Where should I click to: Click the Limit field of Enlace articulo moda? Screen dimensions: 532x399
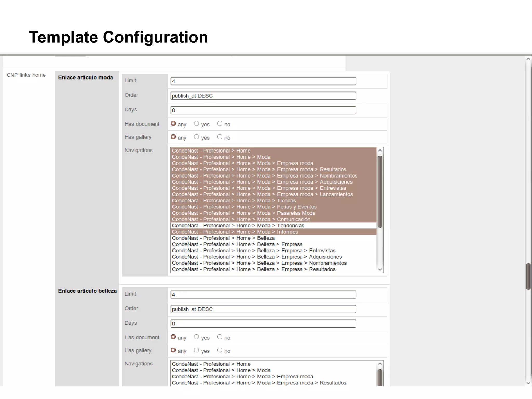(263, 81)
